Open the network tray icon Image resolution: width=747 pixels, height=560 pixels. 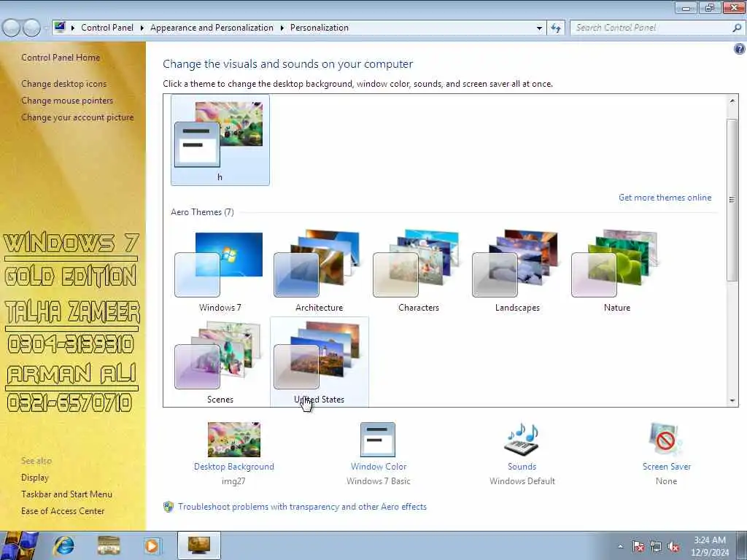pos(656,546)
